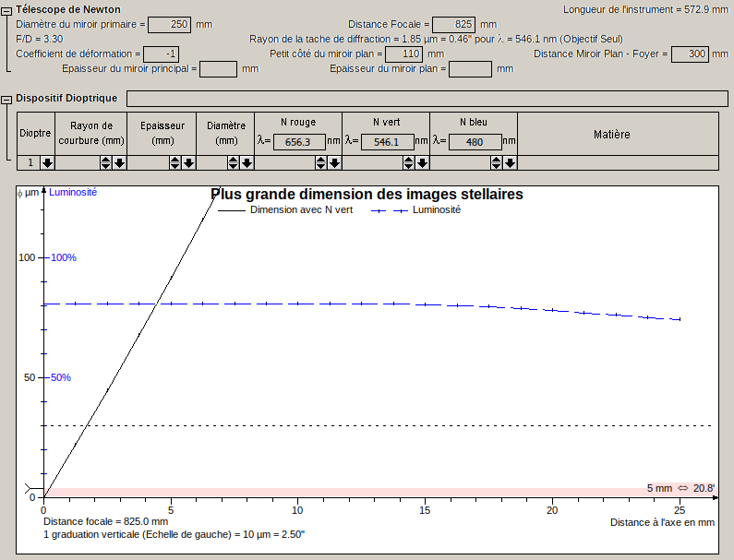Edit the N rouge wavelength 656.3 field
Screen dimensions: 734x560
point(299,142)
